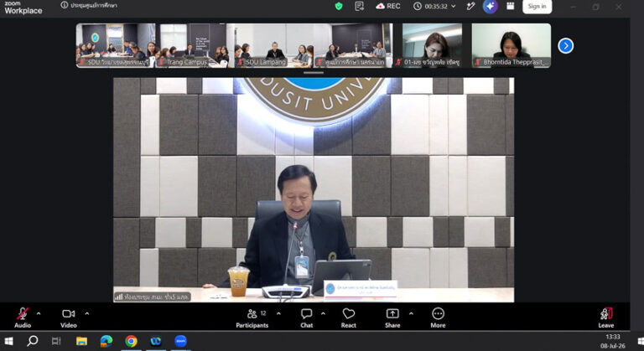Expand the meeting timer dropdown arrow
The image size is (644, 351).
tap(454, 6)
